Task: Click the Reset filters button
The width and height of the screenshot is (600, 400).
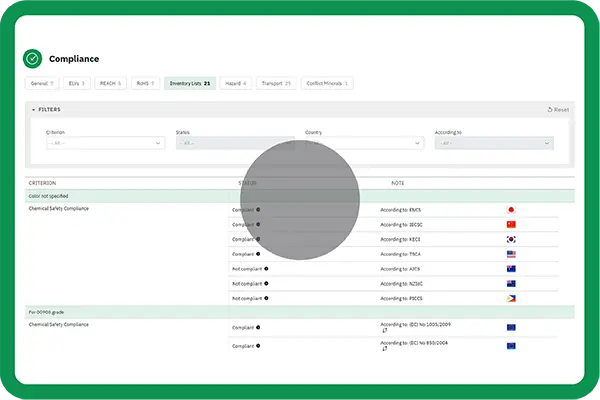Action: [x=558, y=109]
